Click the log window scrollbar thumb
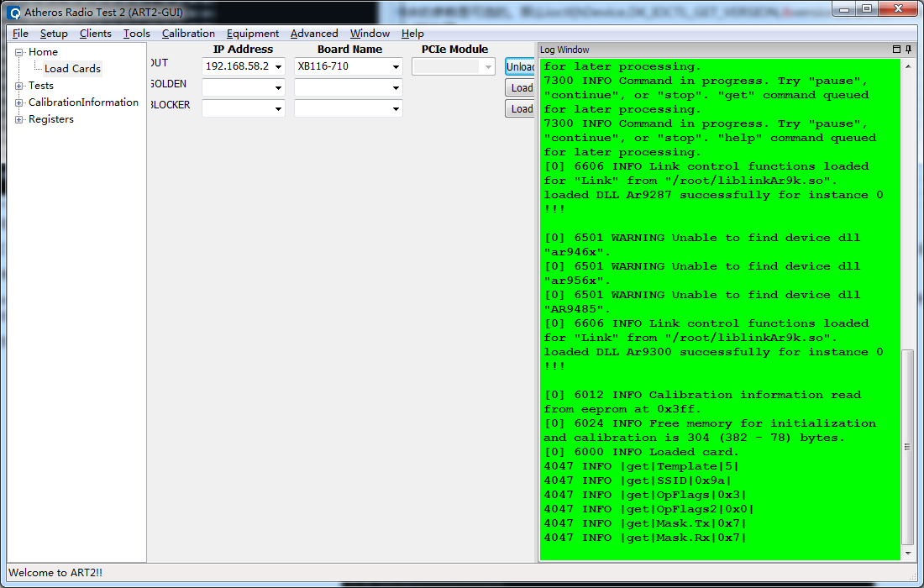The image size is (924, 588). pyautogui.click(x=907, y=447)
